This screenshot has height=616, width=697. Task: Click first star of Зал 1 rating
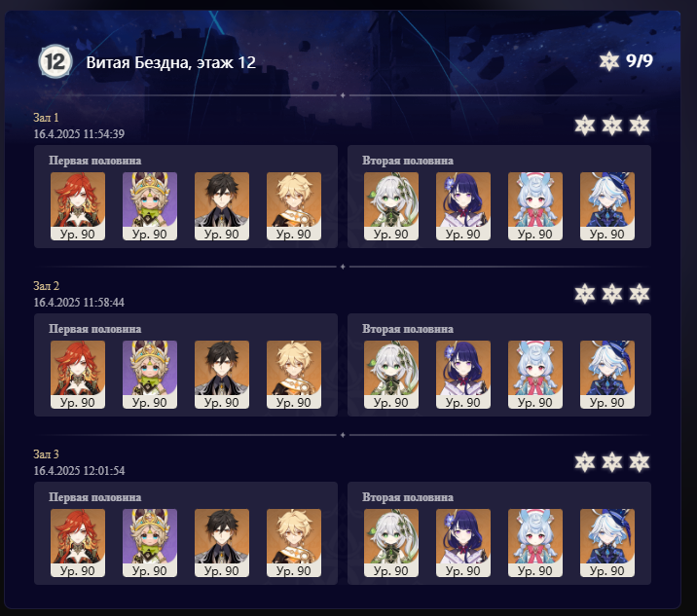pyautogui.click(x=584, y=126)
